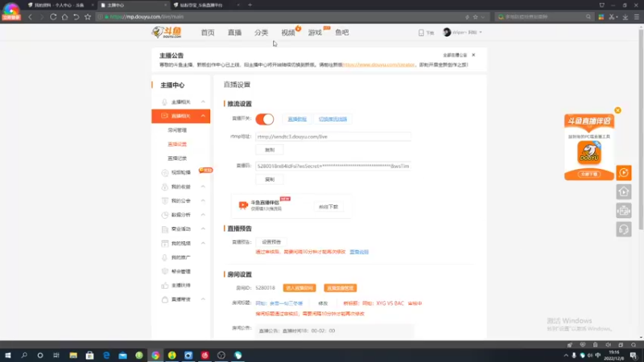Collapse the 主播相关 sidebar section chevron
644x362 pixels.
203,102
